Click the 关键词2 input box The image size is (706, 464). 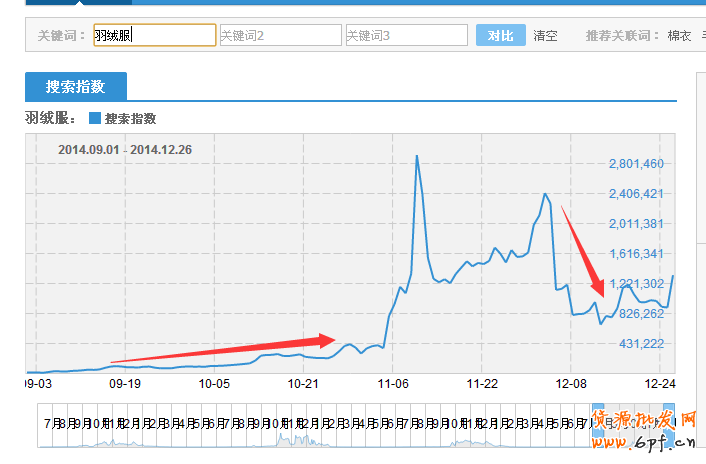(280, 35)
